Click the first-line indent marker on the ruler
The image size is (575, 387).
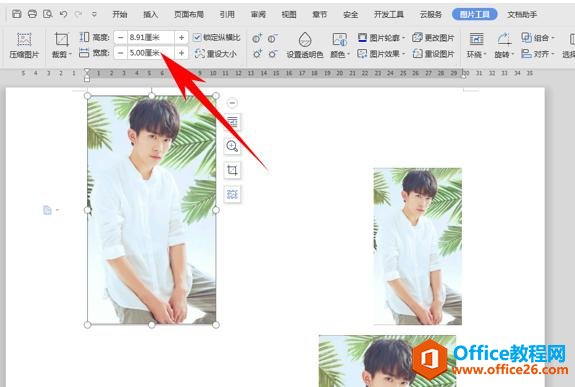coord(87,70)
